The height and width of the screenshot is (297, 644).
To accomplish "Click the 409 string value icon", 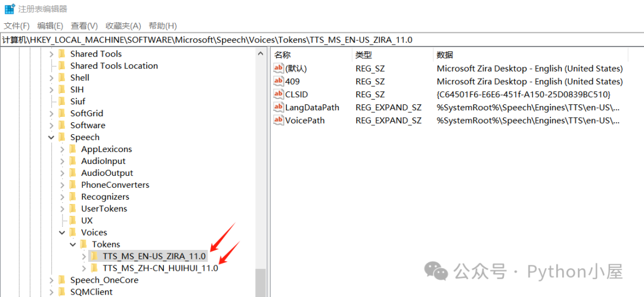I will pyautogui.click(x=279, y=81).
